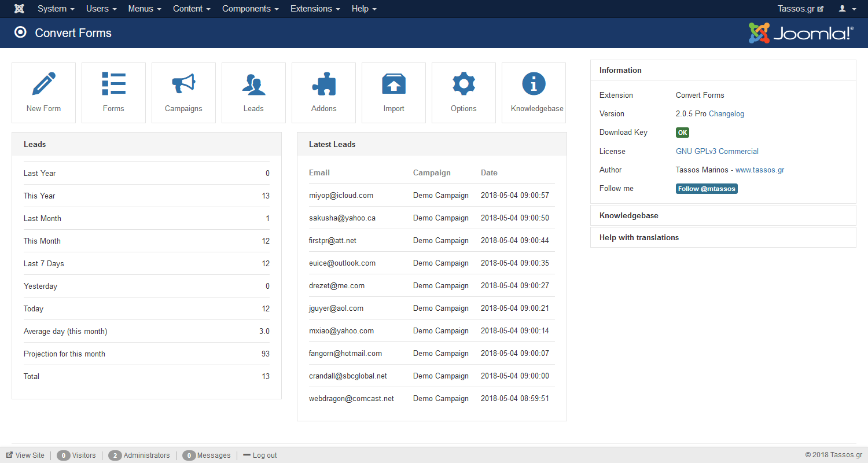868x463 pixels.
Task: Click the This Year leads row
Action: (146, 196)
